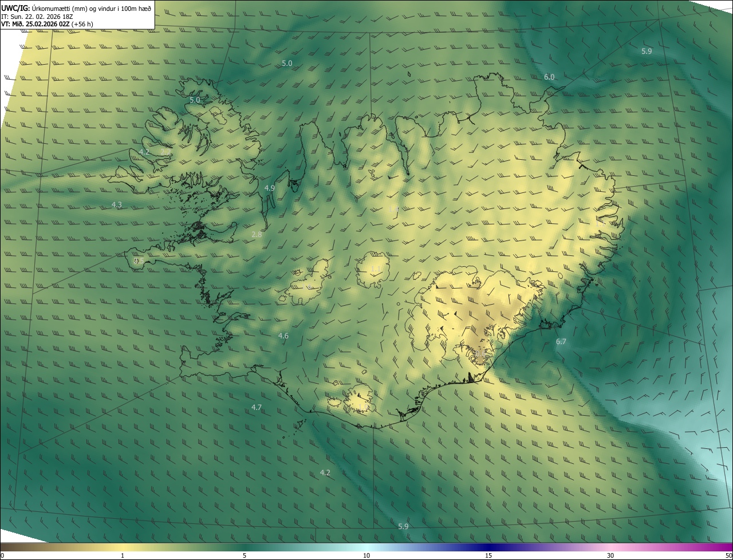Click the 10 tick on the color scale
Image resolution: width=733 pixels, height=560 pixels.
point(366,555)
